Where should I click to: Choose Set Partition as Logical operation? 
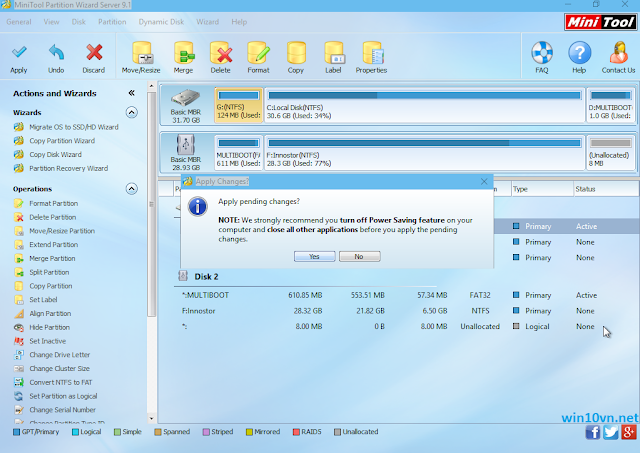(63, 396)
